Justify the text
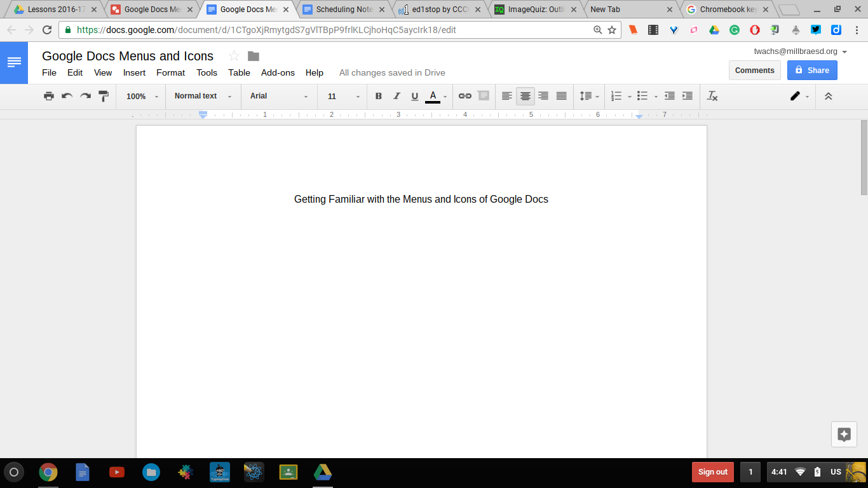 (x=562, y=96)
